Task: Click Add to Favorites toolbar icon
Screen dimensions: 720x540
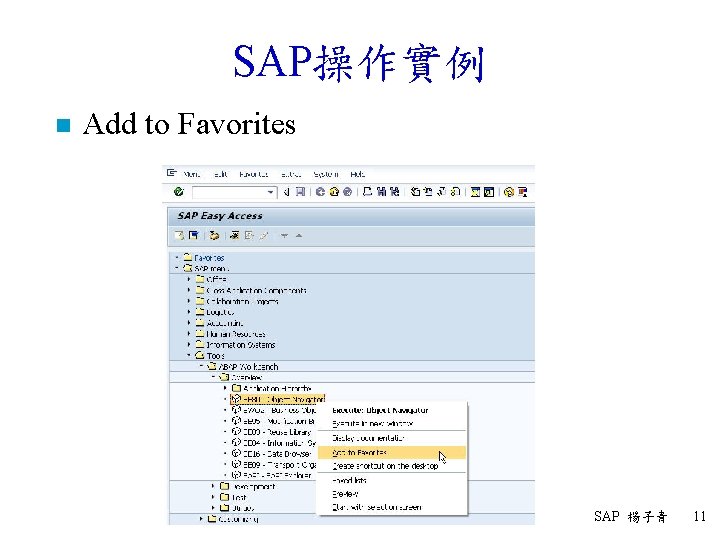Action: (x=235, y=236)
